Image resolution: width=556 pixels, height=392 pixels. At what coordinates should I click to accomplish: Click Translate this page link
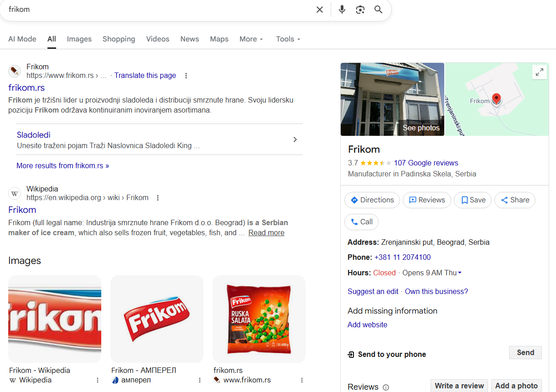pos(145,76)
